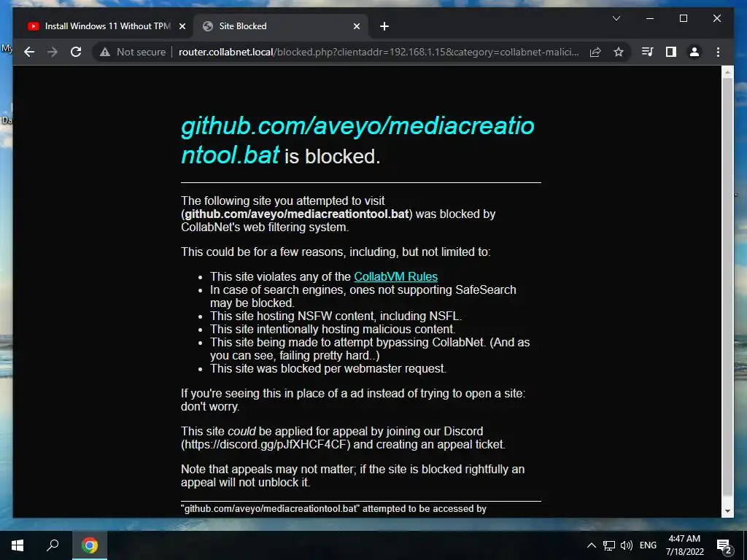Image resolution: width=747 pixels, height=560 pixels.
Task: Select the Site Blocked tab
Action: pos(281,26)
